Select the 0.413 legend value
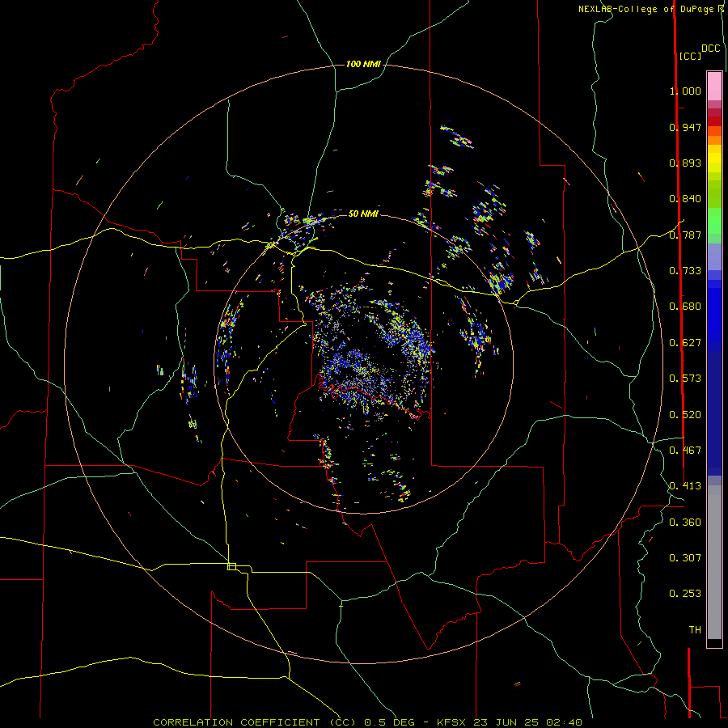This screenshot has width=728, height=728. 685,486
